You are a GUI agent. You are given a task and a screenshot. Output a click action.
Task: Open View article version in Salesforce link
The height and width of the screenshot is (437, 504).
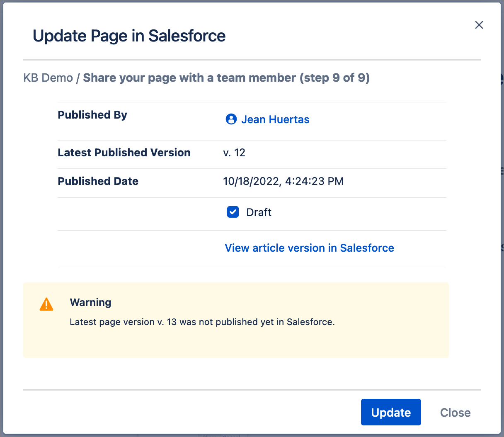(x=309, y=248)
